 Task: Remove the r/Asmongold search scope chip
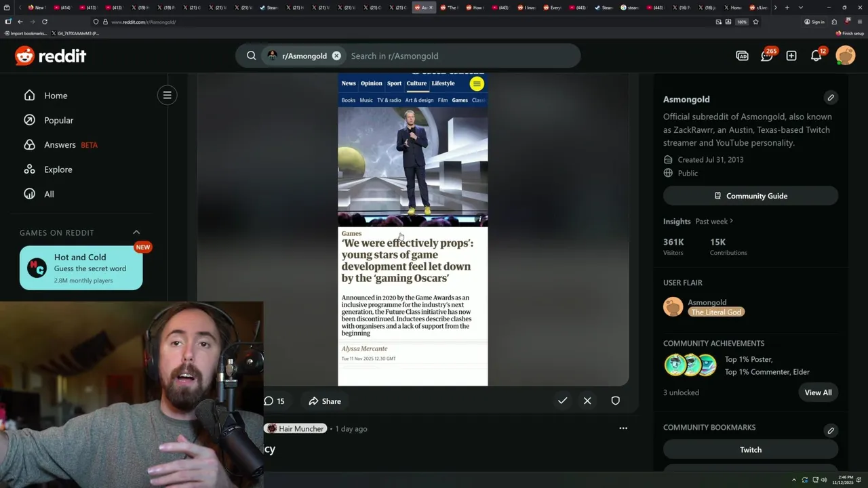[336, 56]
